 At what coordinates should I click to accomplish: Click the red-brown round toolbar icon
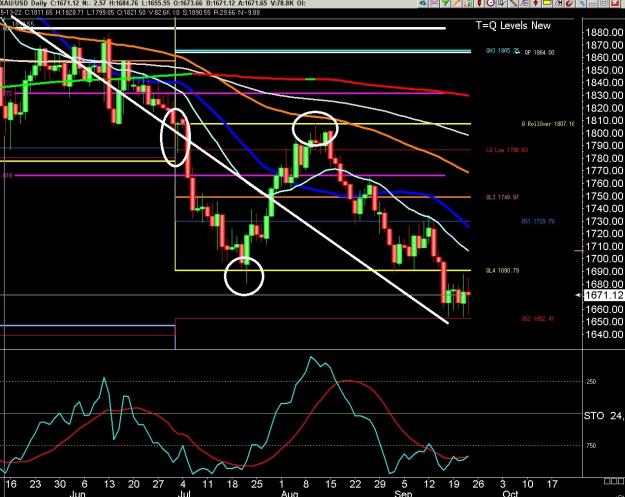[x=570, y=3]
